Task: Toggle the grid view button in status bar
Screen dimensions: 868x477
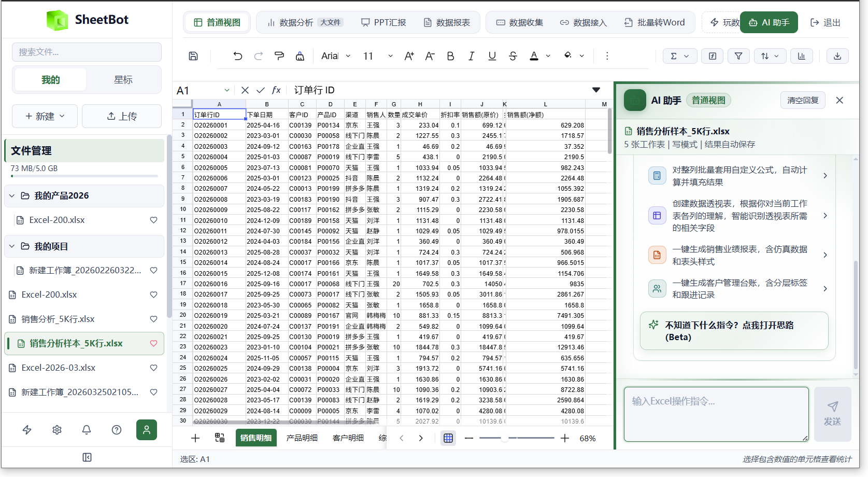Action: click(x=448, y=438)
